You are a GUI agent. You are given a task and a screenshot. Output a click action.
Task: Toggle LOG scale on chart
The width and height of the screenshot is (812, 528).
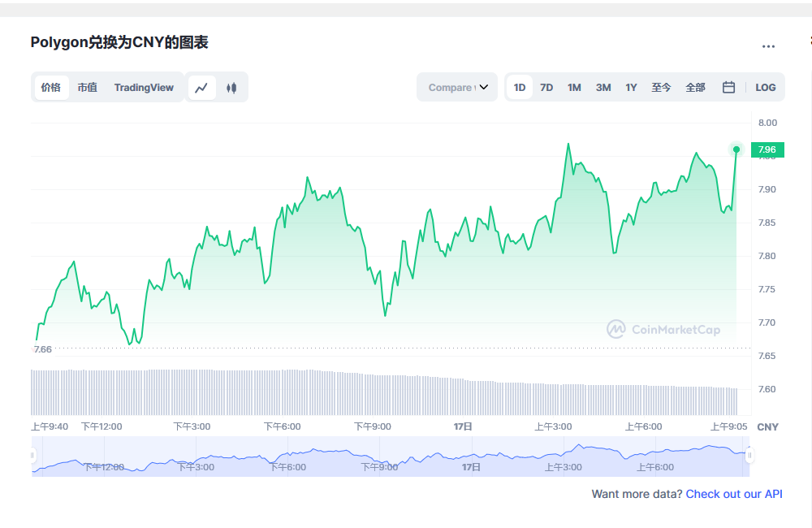pyautogui.click(x=765, y=88)
